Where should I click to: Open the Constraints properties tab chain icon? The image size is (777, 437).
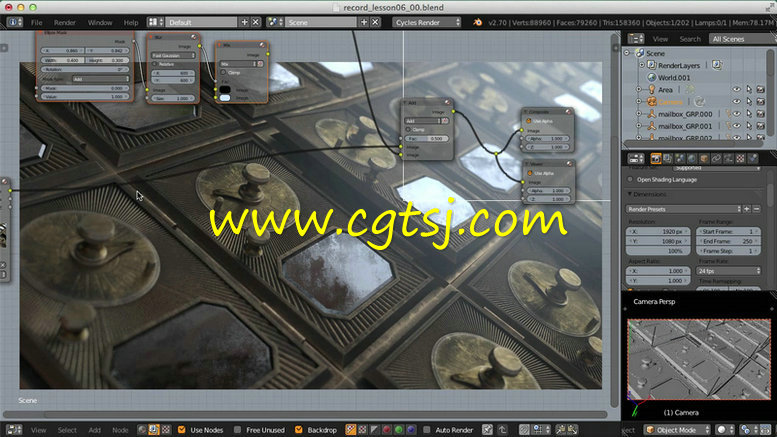(716, 159)
